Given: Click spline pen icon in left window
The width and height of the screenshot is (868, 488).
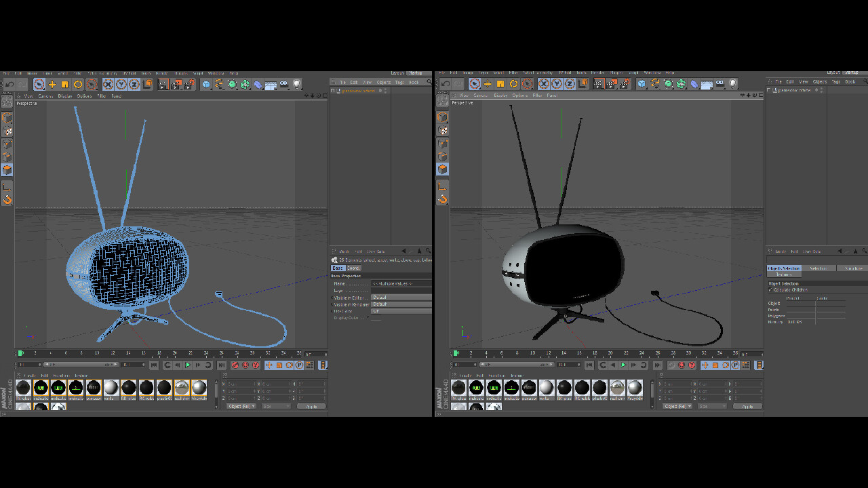Looking at the screenshot, I should 219,84.
